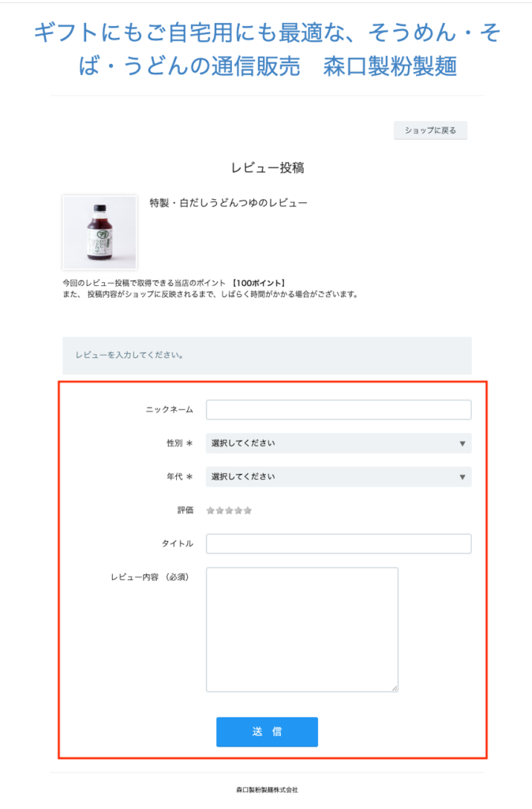Click the 性別 dropdown arrow
Image resolution: width=532 pixels, height=809 pixels.
coord(462,443)
